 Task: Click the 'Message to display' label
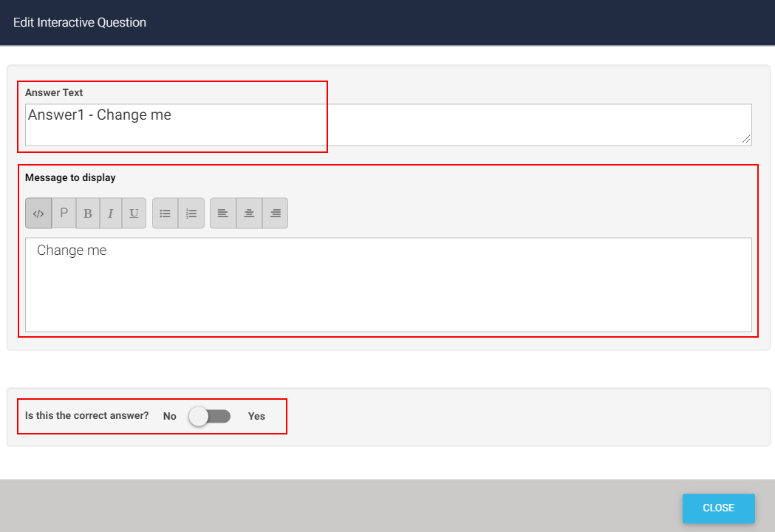click(x=70, y=177)
